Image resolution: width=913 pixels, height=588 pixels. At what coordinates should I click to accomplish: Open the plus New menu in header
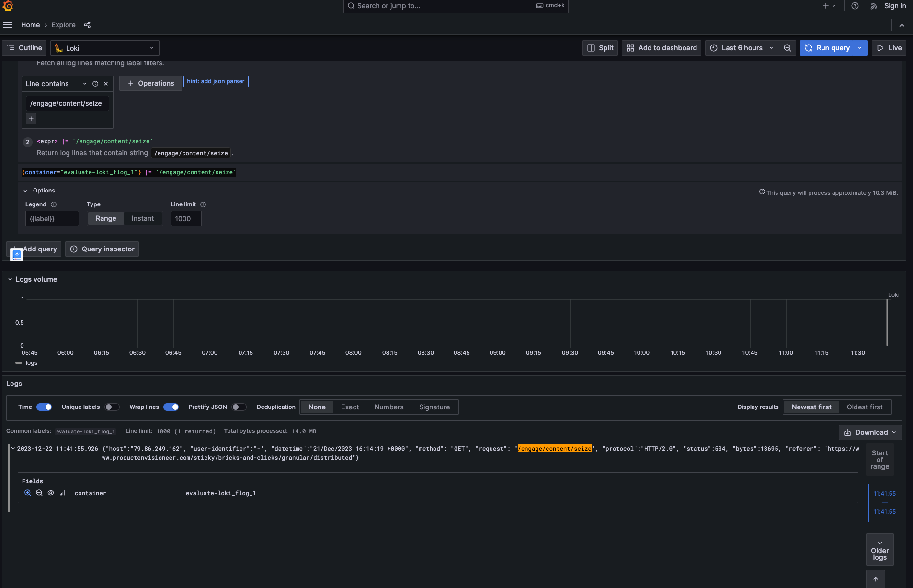coord(829,6)
